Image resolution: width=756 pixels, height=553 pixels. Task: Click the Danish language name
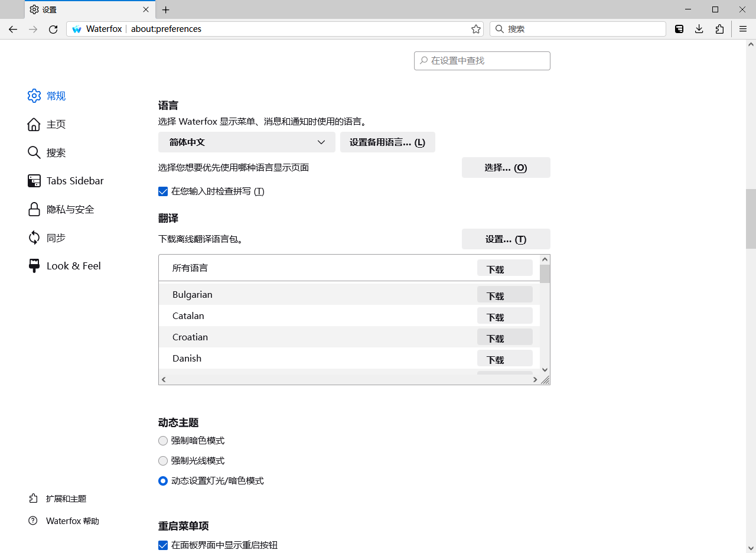[187, 359]
